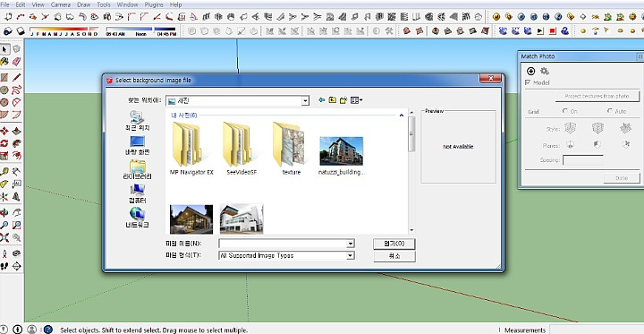Screen dimensions: 644x334
Task: Select the Walk footprints tool
Action: pos(4,266)
